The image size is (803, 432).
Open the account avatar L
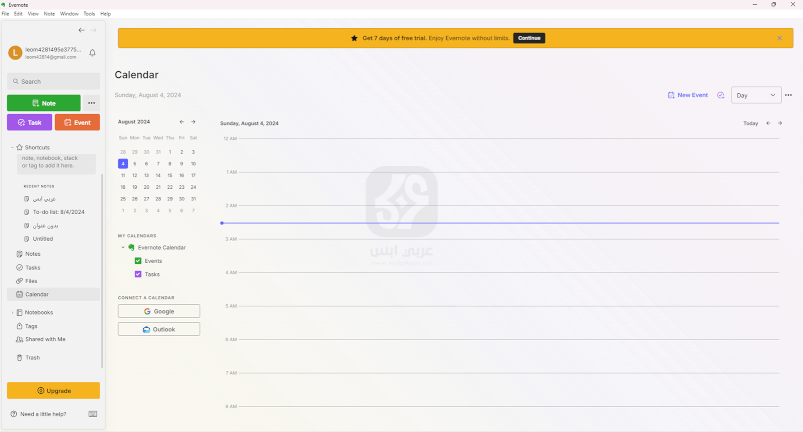15,53
